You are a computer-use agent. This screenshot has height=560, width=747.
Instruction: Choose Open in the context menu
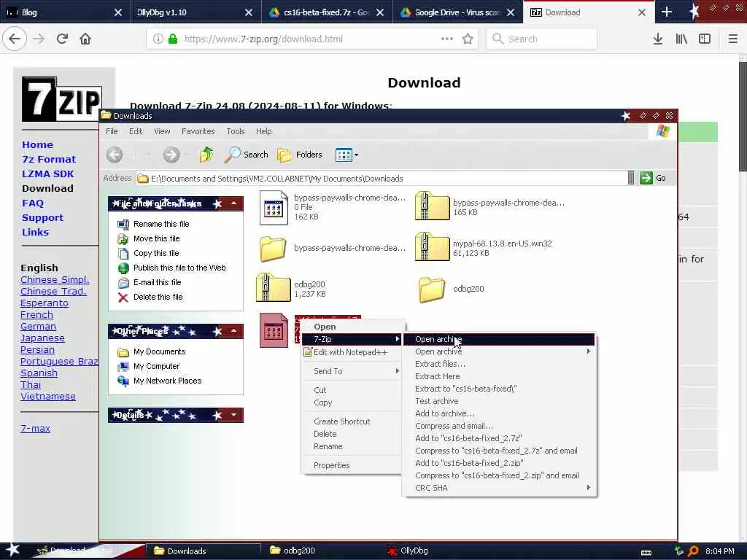(x=325, y=327)
